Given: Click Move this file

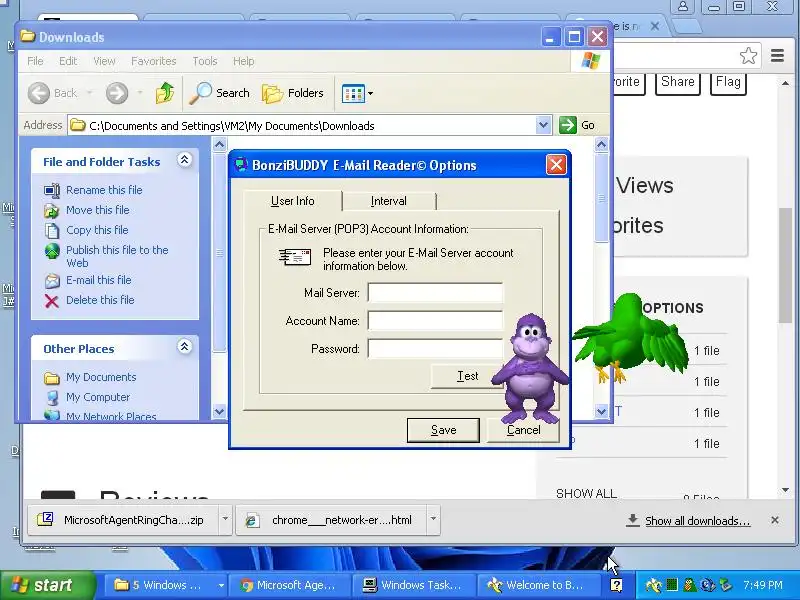Looking at the screenshot, I should (97, 210).
